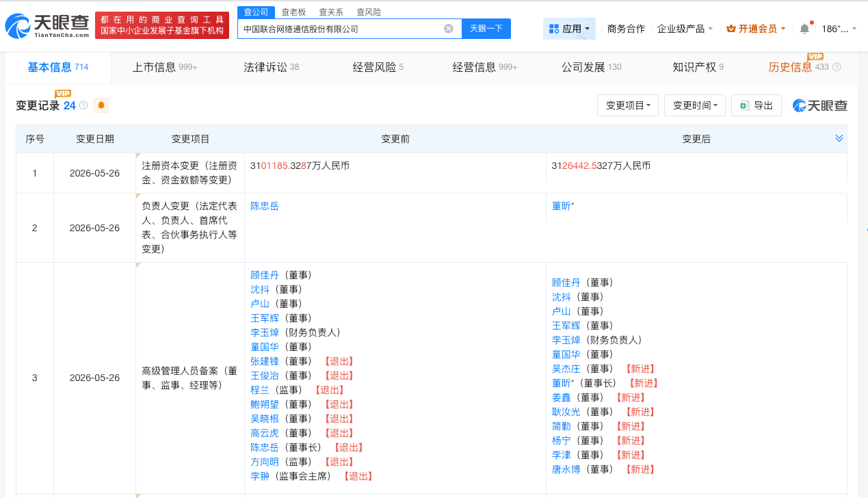Click 3126442.5327万人民币 value in 变更后
Image resolution: width=868 pixels, height=498 pixels.
tap(601, 166)
